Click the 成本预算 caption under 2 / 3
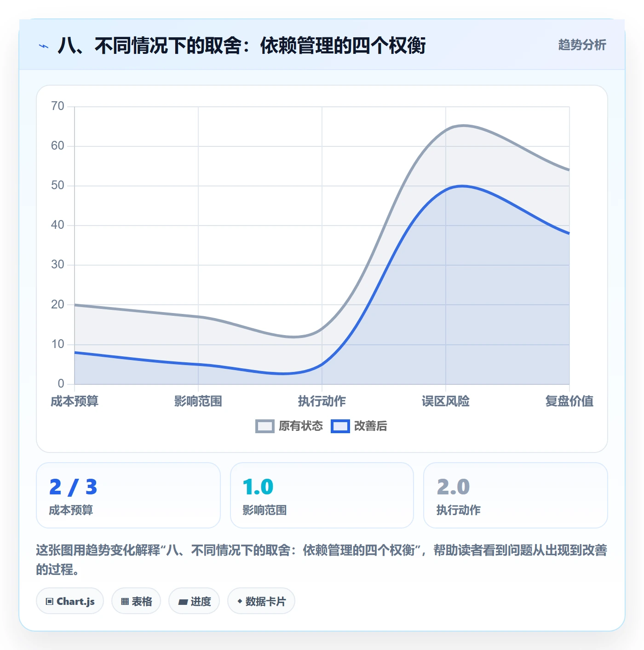The width and height of the screenshot is (644, 650). (71, 510)
